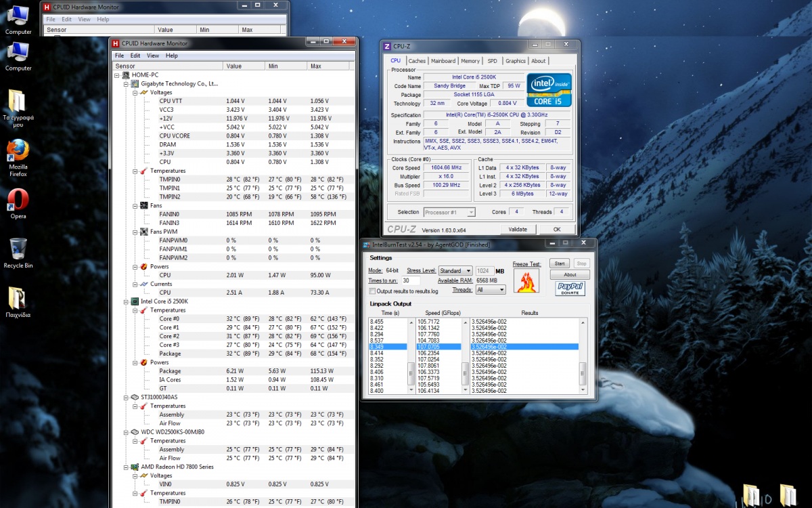Click the Currents icon in the sensor tree
The width and height of the screenshot is (812, 508).
coord(144,284)
